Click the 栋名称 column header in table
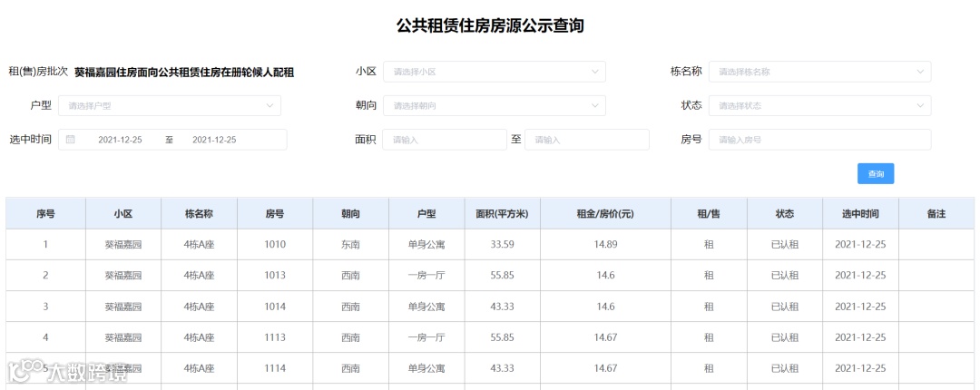 199,214
